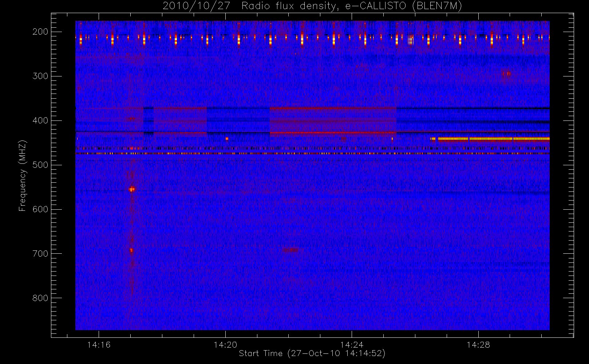The width and height of the screenshot is (589, 364).
Task: Click the 200 frequency tick label
Action: coord(40,32)
